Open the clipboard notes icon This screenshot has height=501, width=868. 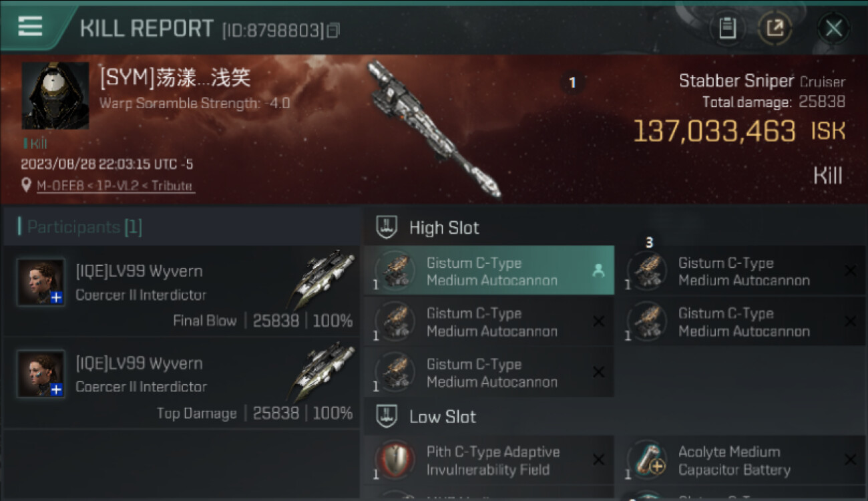click(728, 28)
